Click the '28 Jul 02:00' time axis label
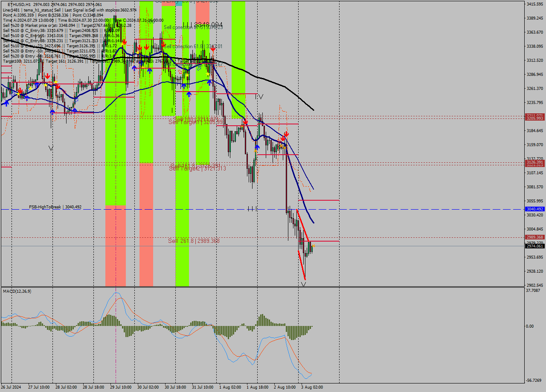The height and width of the screenshot is (392, 546). 66,387
